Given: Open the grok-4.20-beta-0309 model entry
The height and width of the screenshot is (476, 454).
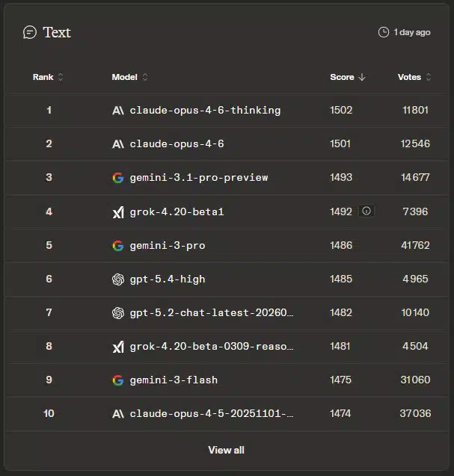Looking at the screenshot, I should pos(211,347).
